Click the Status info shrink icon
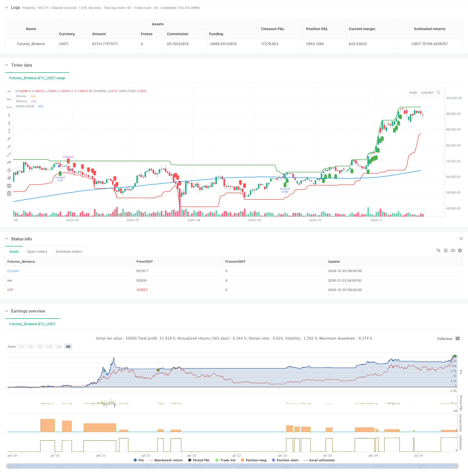The height and width of the screenshot is (476, 468). [461, 239]
